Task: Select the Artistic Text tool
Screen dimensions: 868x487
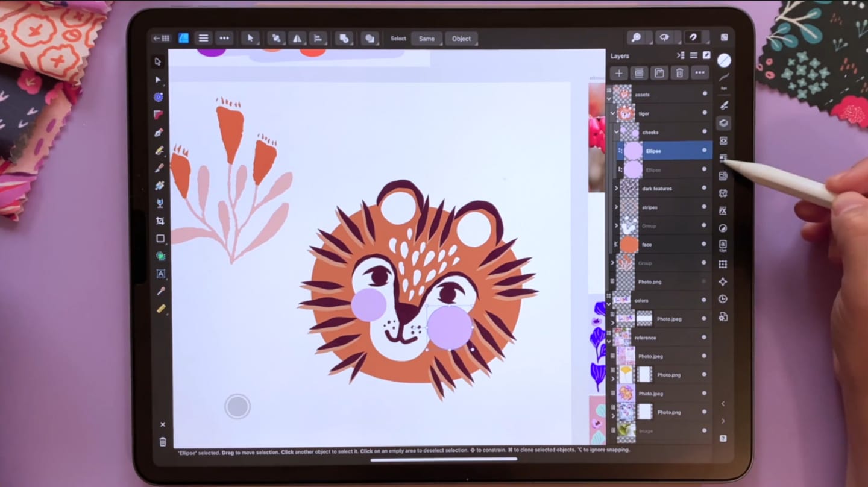Action: tap(159, 274)
